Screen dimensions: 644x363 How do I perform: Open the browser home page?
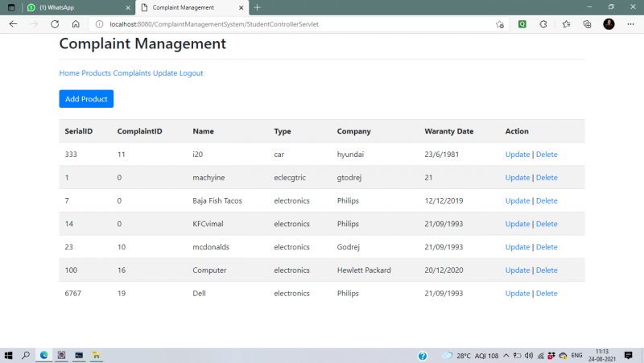76,24
